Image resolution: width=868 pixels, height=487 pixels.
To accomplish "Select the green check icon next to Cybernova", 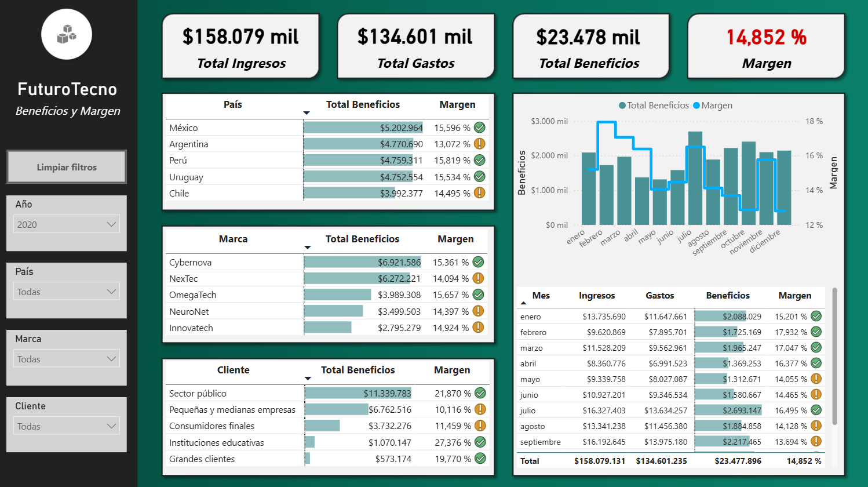I will click(x=478, y=262).
